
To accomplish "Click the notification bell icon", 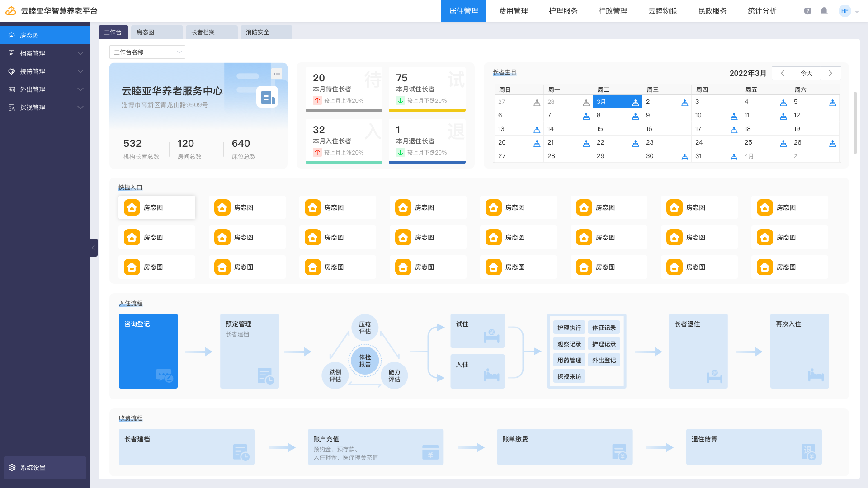I will point(824,11).
